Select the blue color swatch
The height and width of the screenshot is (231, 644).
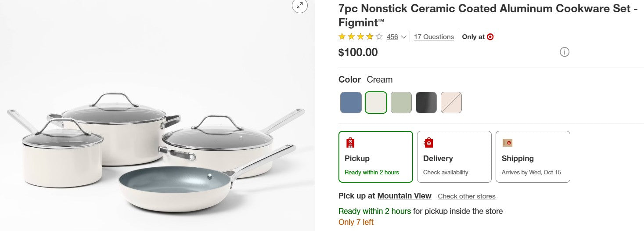351,102
